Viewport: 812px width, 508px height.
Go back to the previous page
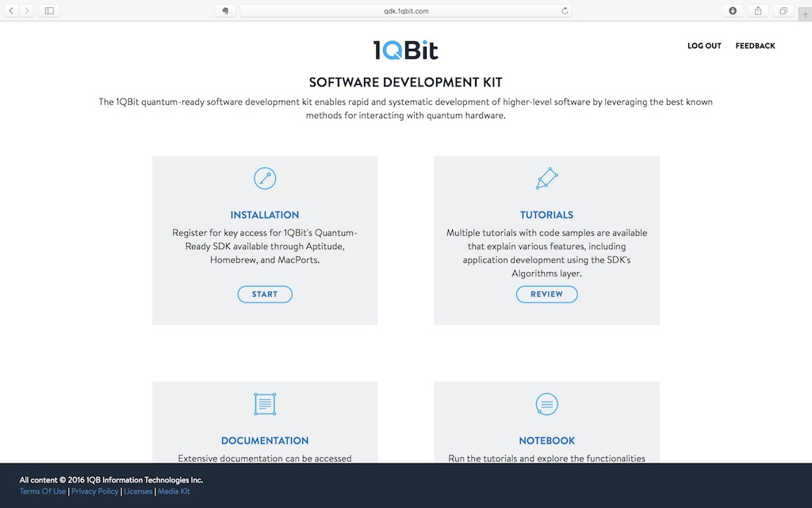click(11, 11)
